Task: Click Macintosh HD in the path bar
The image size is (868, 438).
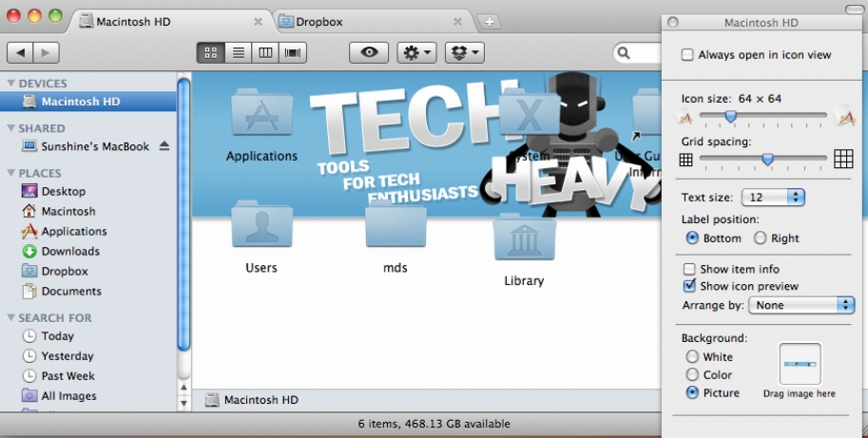Action: coord(252,400)
